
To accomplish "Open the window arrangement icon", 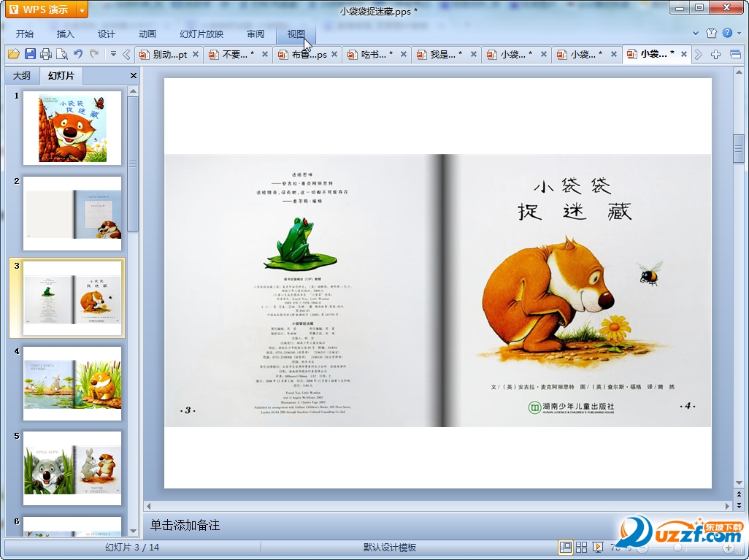I will (x=736, y=55).
